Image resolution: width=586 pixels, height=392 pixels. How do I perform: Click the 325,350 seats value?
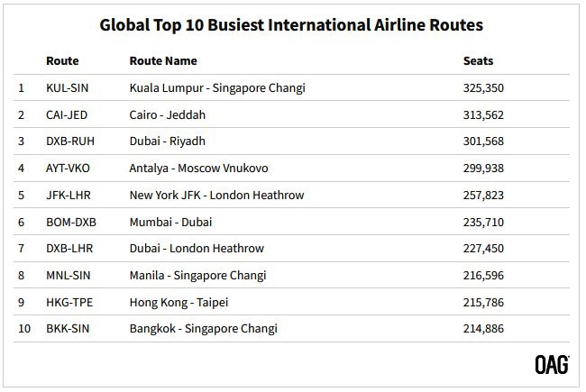[x=483, y=88]
